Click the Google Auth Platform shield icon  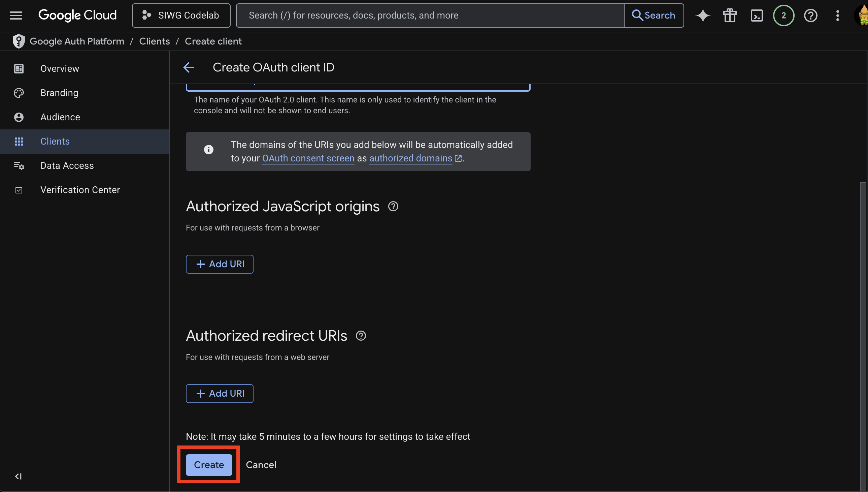tap(19, 41)
